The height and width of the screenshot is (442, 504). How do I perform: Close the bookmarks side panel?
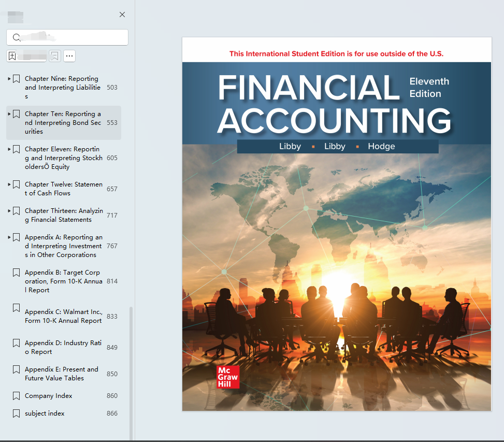pyautogui.click(x=122, y=15)
